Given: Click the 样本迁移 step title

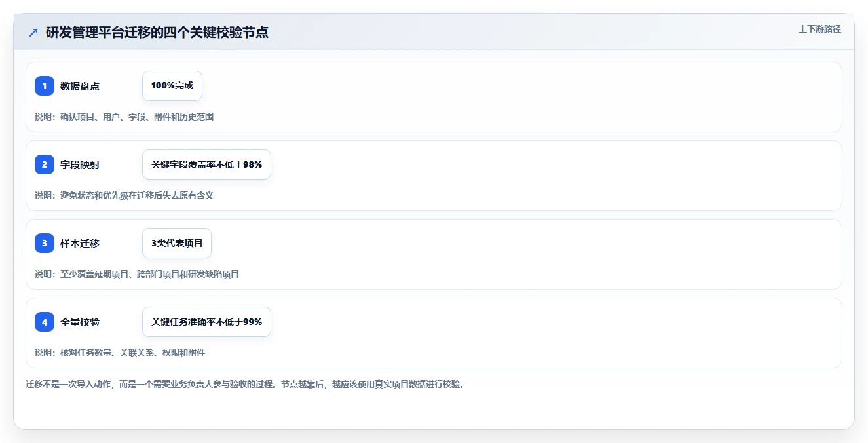Looking at the screenshot, I should point(80,243).
